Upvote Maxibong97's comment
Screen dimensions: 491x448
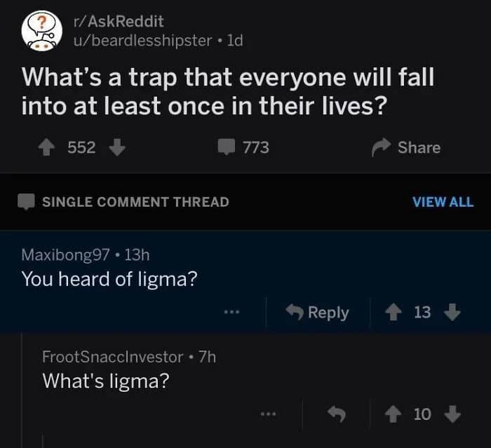[394, 312]
